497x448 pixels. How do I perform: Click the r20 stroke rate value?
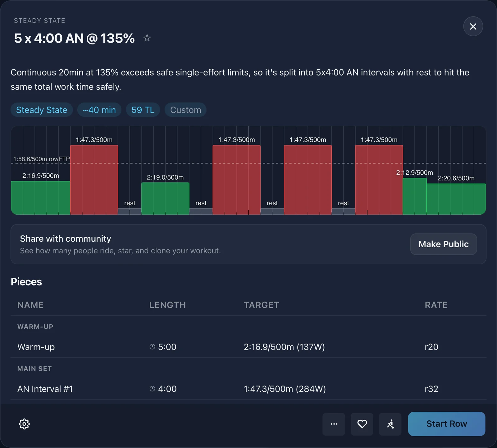tap(431, 347)
